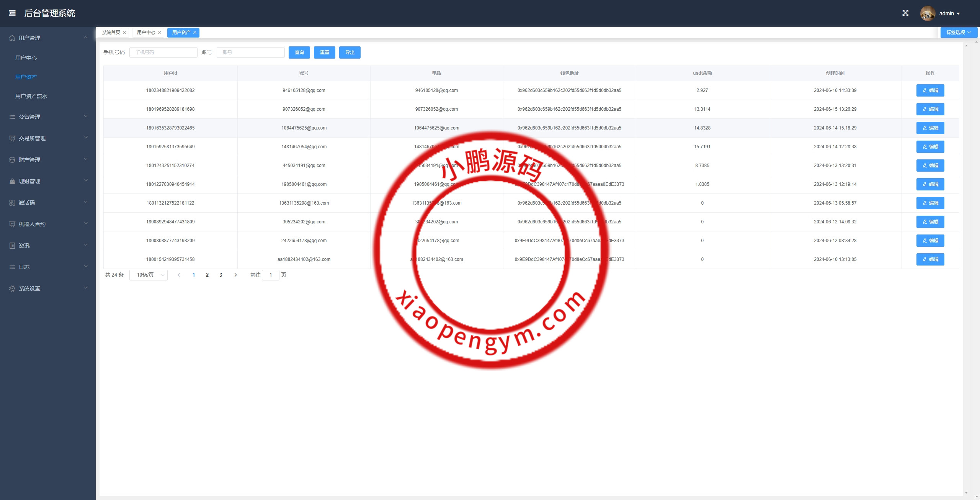Click the admin avatar image
The height and width of the screenshot is (500, 980).
[x=928, y=13]
